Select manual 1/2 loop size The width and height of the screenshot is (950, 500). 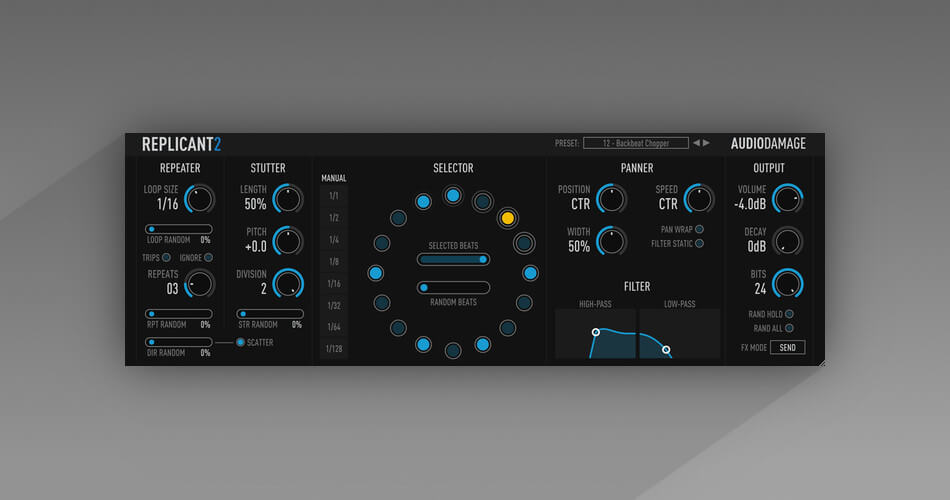coord(334,218)
